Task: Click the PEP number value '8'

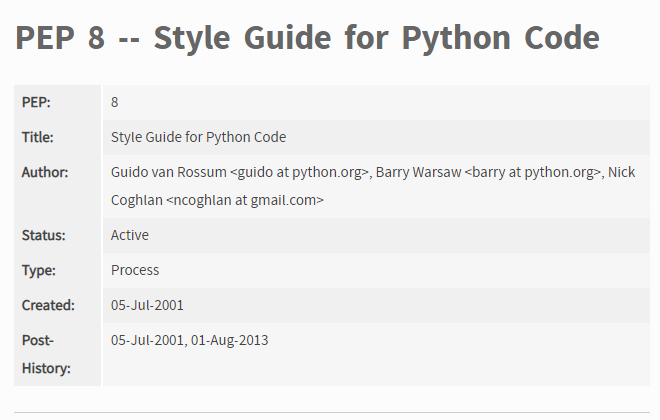Action: pos(114,102)
